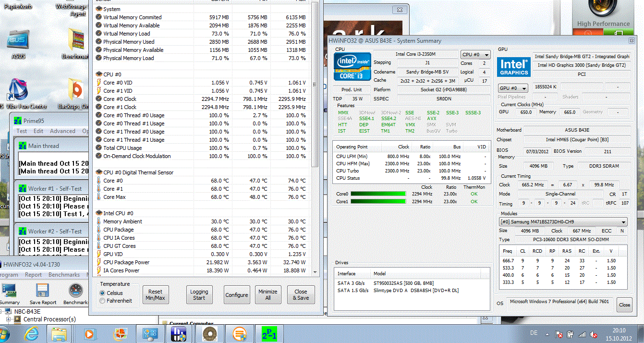Click the Minimize All button
The width and height of the screenshot is (644, 343).
coord(267,294)
